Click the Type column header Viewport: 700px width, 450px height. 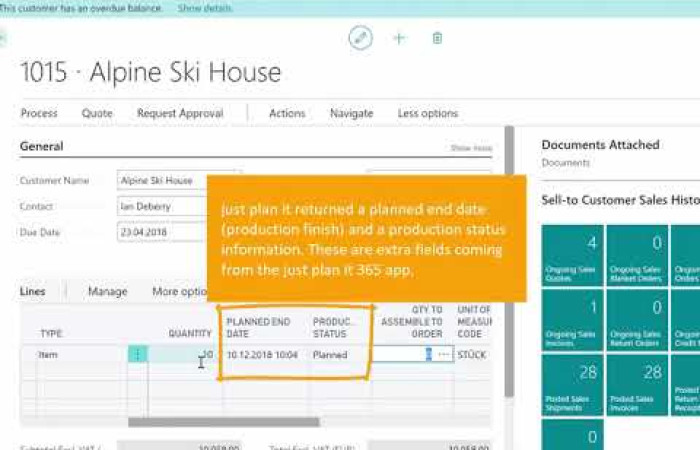point(51,333)
